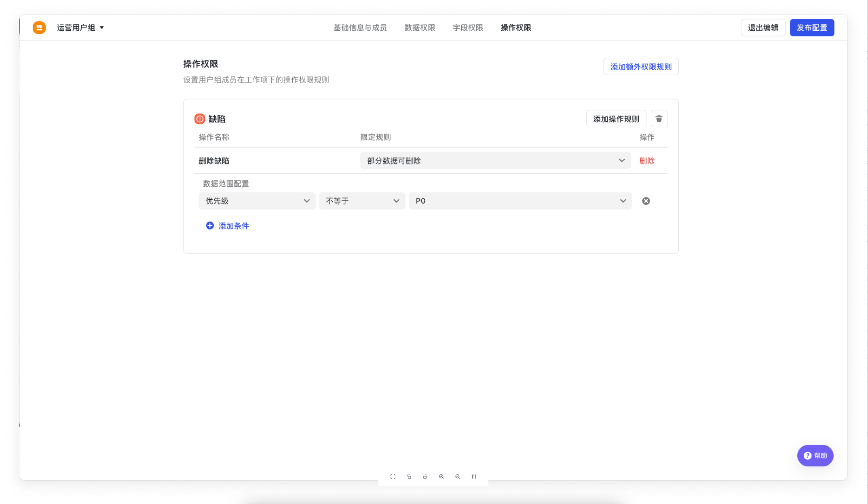Click the 操作权限 section heading

coord(201,64)
